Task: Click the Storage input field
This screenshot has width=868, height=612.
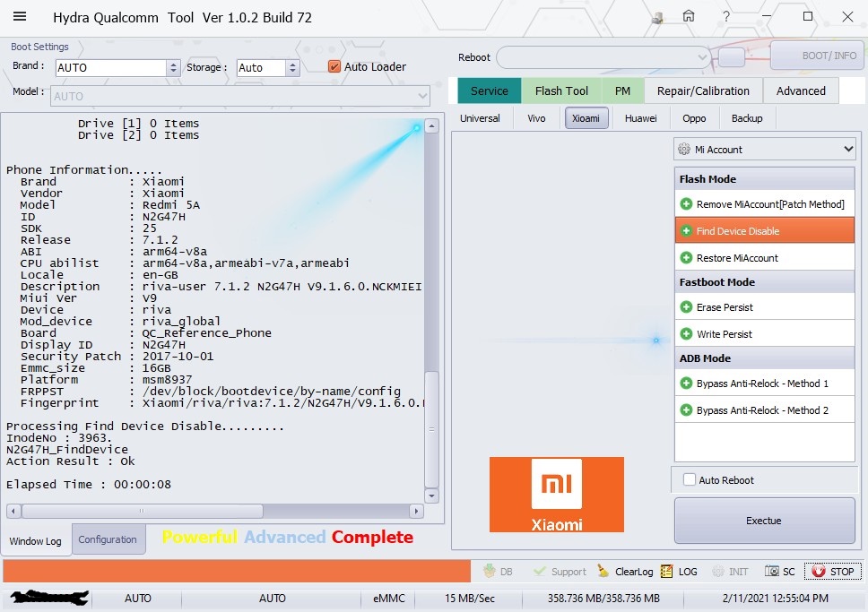Action: point(261,67)
